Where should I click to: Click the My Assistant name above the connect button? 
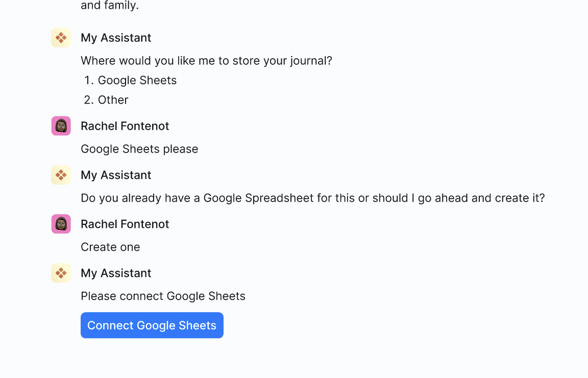tap(115, 273)
